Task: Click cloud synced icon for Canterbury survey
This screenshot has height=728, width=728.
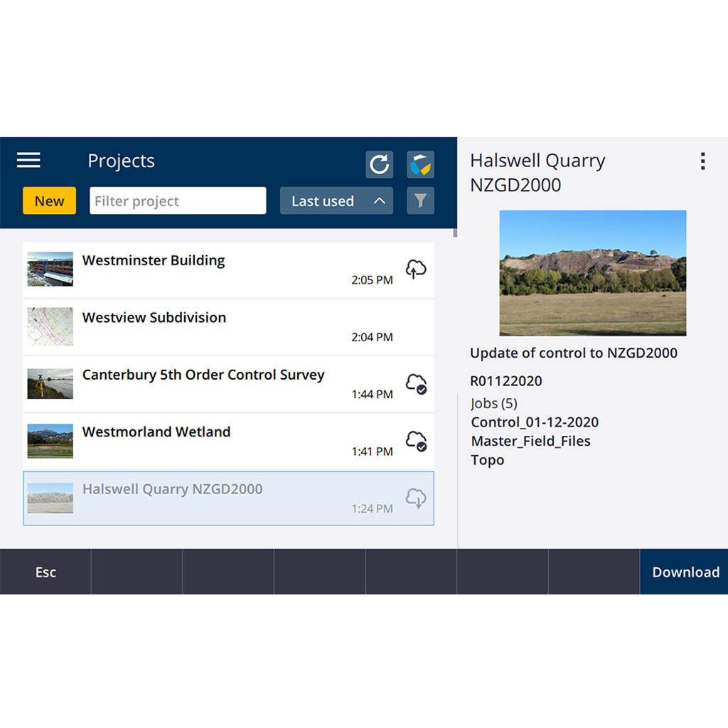Action: click(x=416, y=384)
